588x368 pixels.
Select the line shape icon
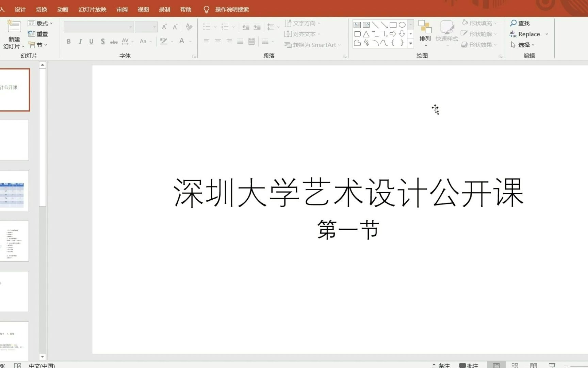tap(375, 25)
